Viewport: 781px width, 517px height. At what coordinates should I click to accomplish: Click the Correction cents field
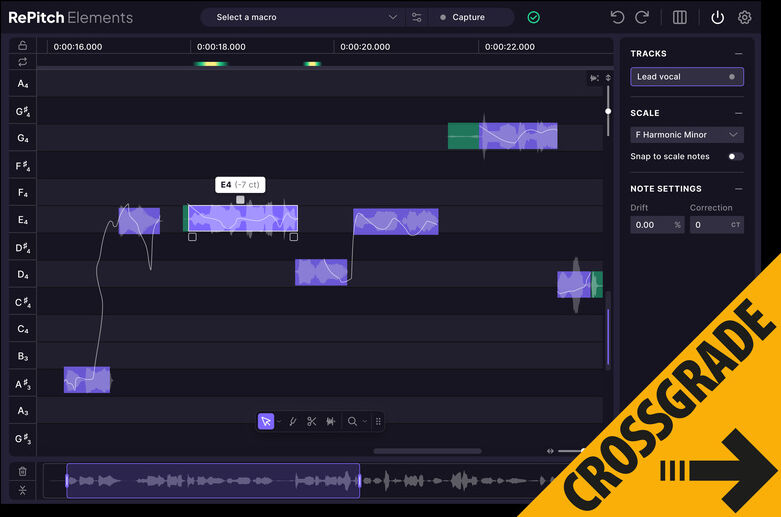(x=717, y=225)
